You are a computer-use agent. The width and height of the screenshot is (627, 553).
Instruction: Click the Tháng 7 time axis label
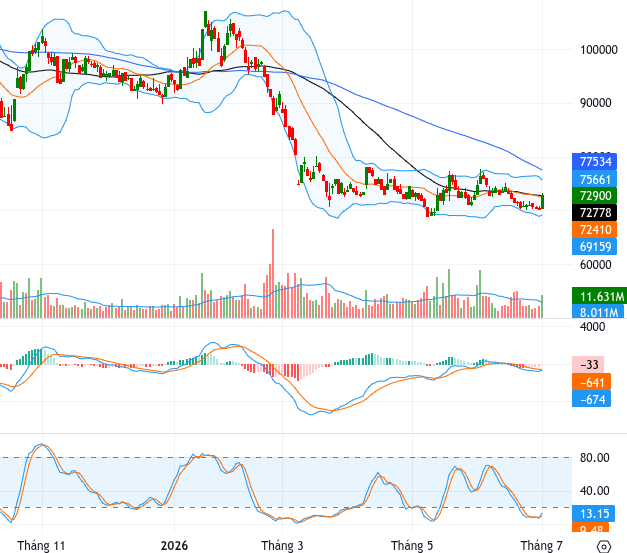click(x=541, y=546)
